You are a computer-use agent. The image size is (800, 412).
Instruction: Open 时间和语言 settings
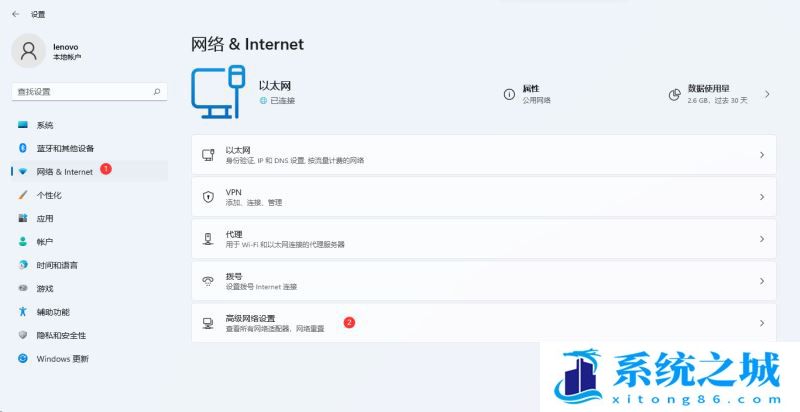tap(57, 265)
